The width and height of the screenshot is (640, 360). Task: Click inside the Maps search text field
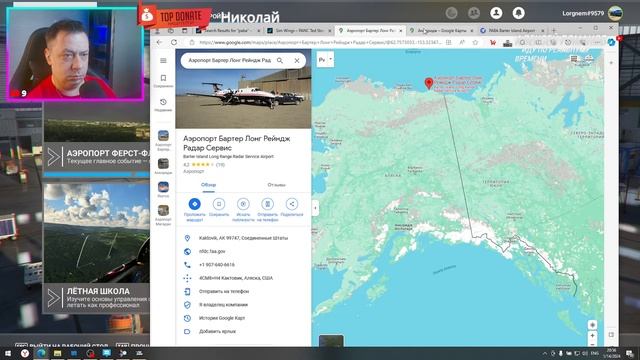tap(230, 60)
